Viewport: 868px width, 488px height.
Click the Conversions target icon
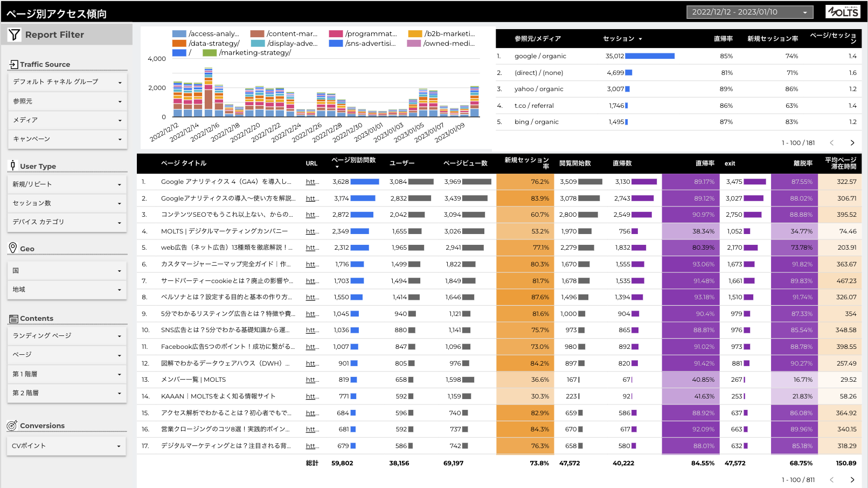click(12, 425)
